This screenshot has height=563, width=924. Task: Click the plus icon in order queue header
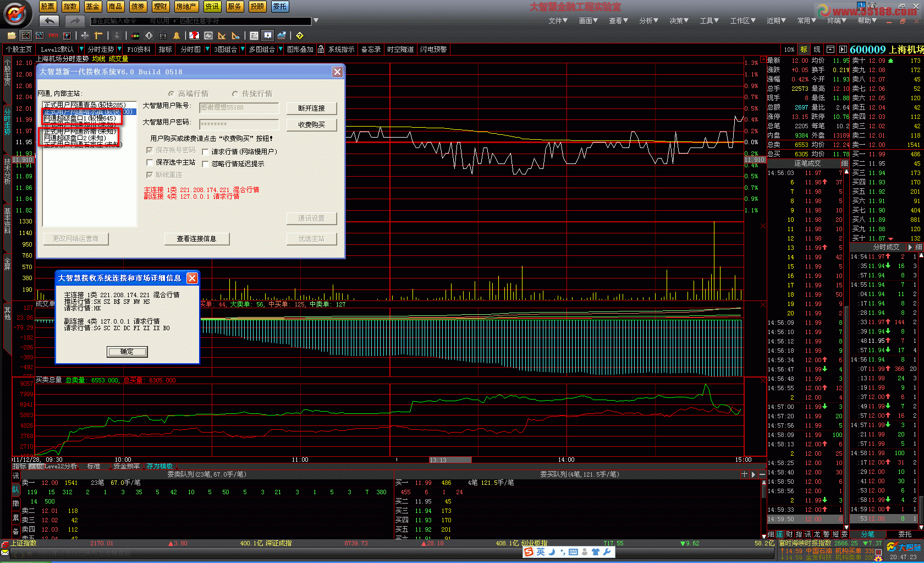pyautogui.click(x=744, y=474)
